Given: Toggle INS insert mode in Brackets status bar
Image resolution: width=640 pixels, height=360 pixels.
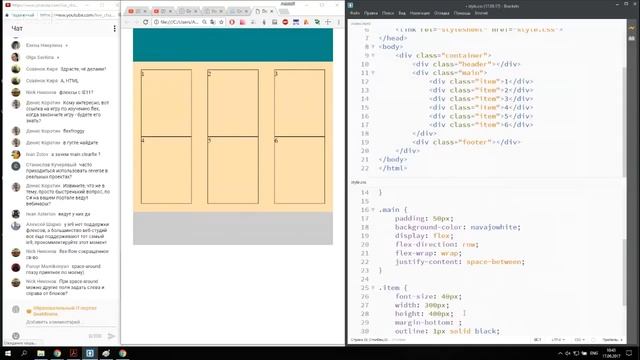Looking at the screenshot, I should click(x=538, y=340).
